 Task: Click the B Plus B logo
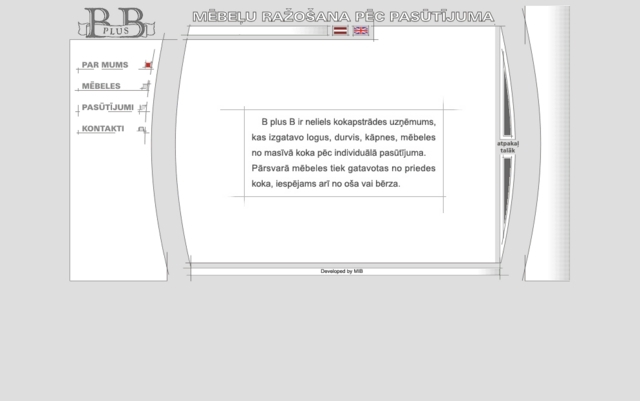(118, 22)
